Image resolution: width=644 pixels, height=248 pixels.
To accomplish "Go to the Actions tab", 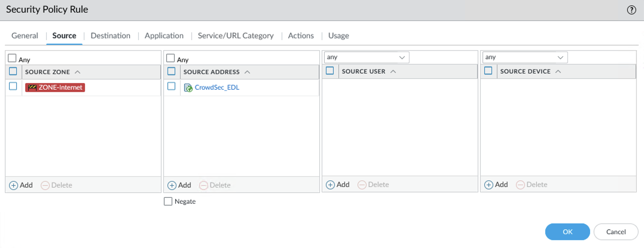I will coord(301,36).
